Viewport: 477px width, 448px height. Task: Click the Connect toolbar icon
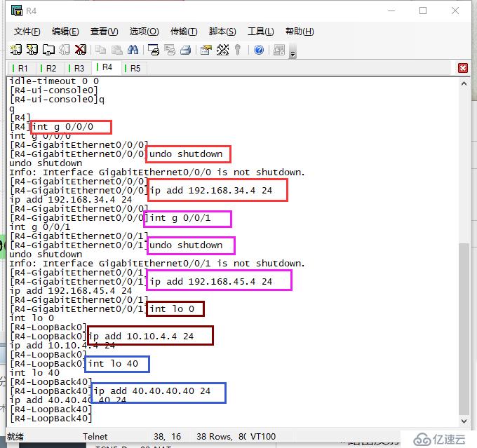[x=16, y=50]
